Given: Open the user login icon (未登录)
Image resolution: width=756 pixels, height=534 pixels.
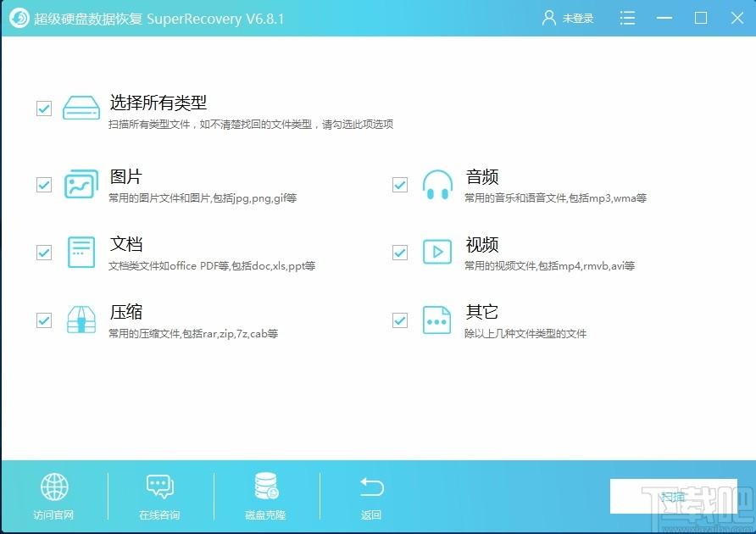Looking at the screenshot, I should coord(548,19).
